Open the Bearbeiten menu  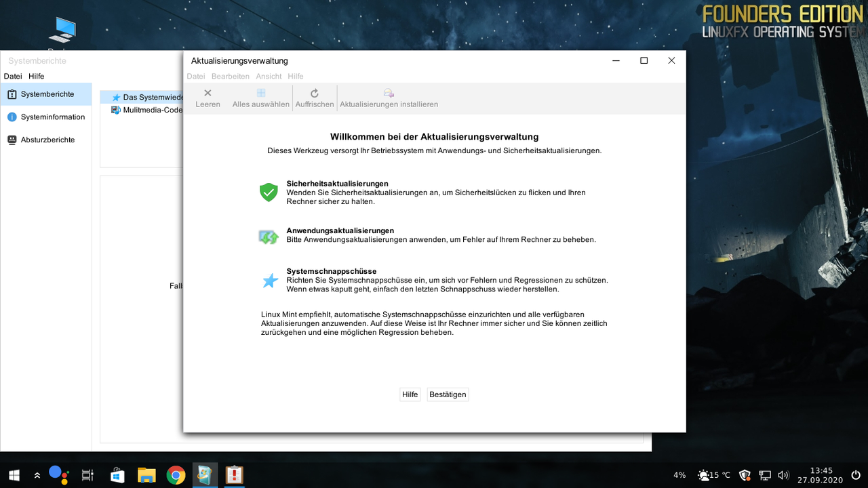231,77
